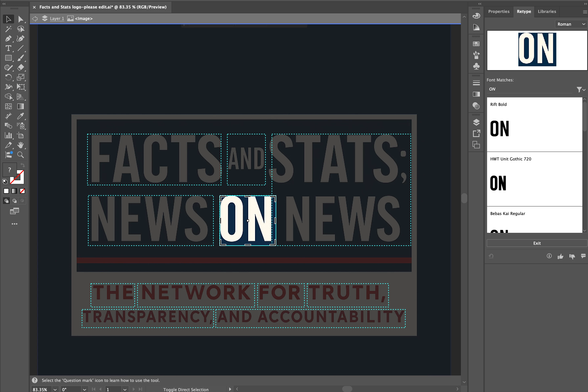Screen dimensions: 588x392
Task: Switch to Draw Behind mode
Action: click(x=15, y=201)
